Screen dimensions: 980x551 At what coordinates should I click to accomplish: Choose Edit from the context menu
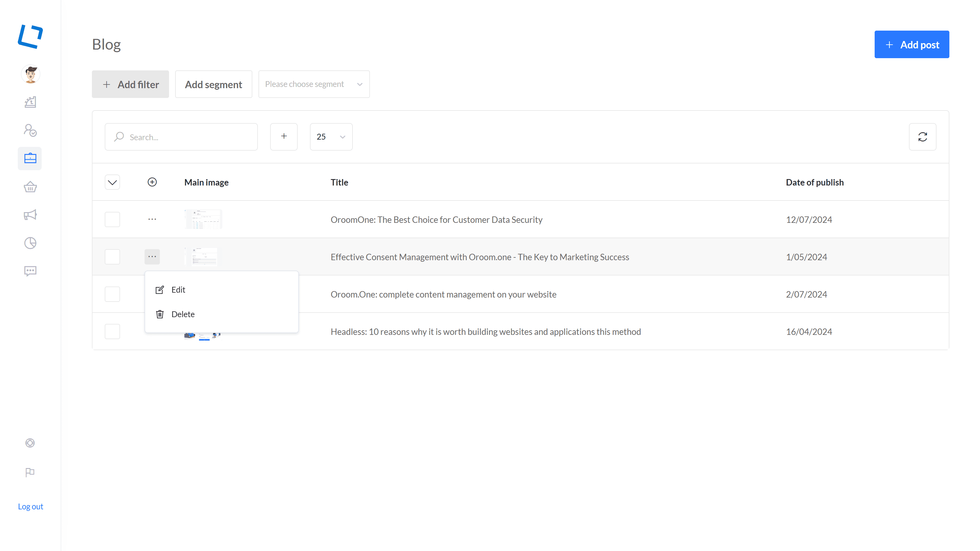tap(178, 290)
